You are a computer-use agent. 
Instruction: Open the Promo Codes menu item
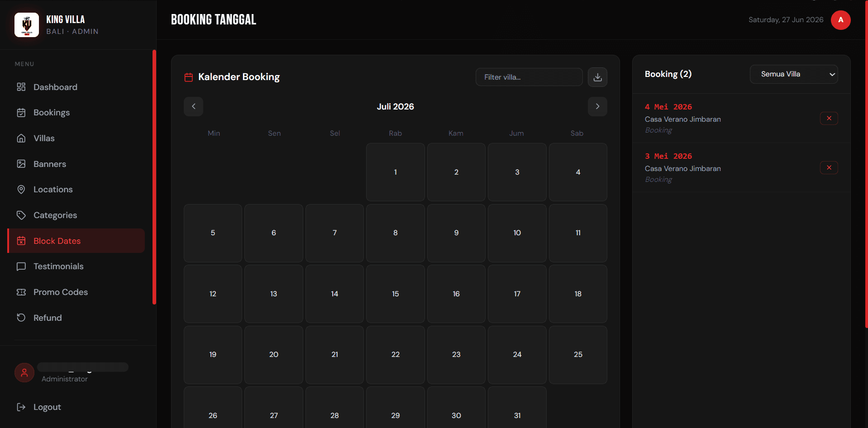click(x=76, y=292)
